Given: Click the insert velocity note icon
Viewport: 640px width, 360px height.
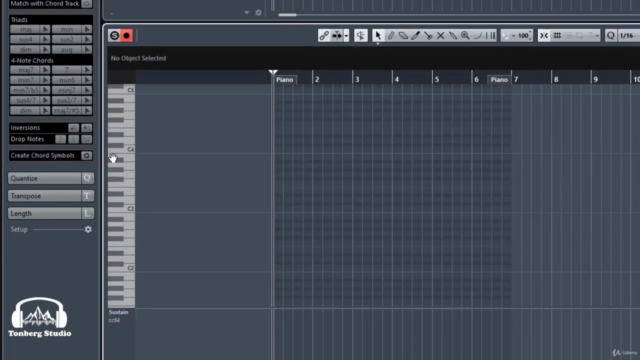Looking at the screenshot, I should point(506,36).
